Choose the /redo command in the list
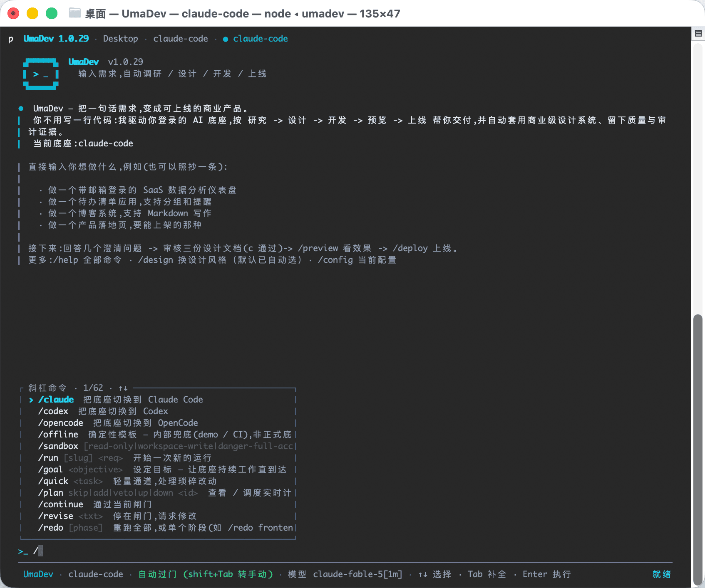Screen dimensions: 705x588 [x=158, y=528]
